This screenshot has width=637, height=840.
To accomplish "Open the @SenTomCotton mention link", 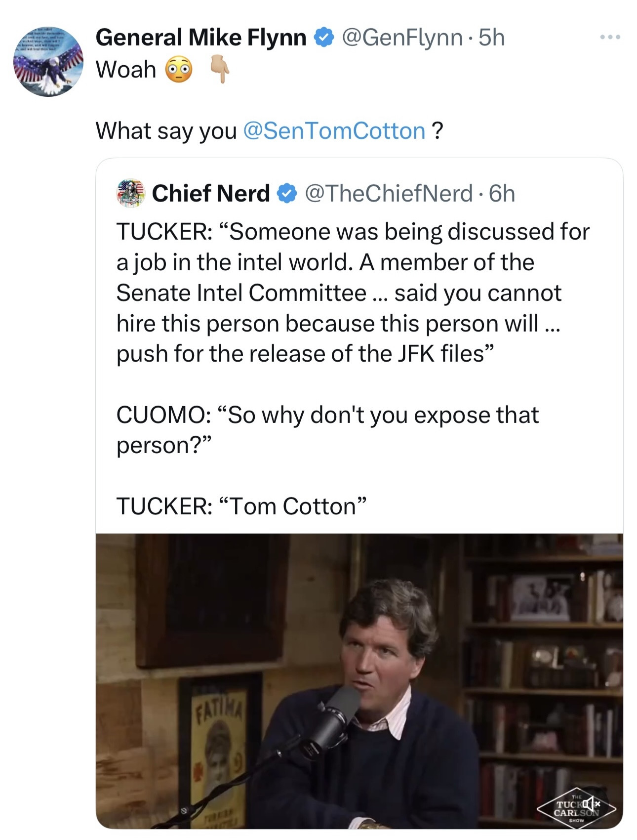I will (334, 131).
